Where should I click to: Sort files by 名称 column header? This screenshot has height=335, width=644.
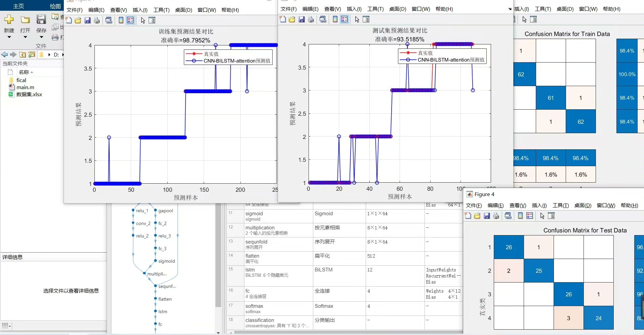tap(26, 72)
